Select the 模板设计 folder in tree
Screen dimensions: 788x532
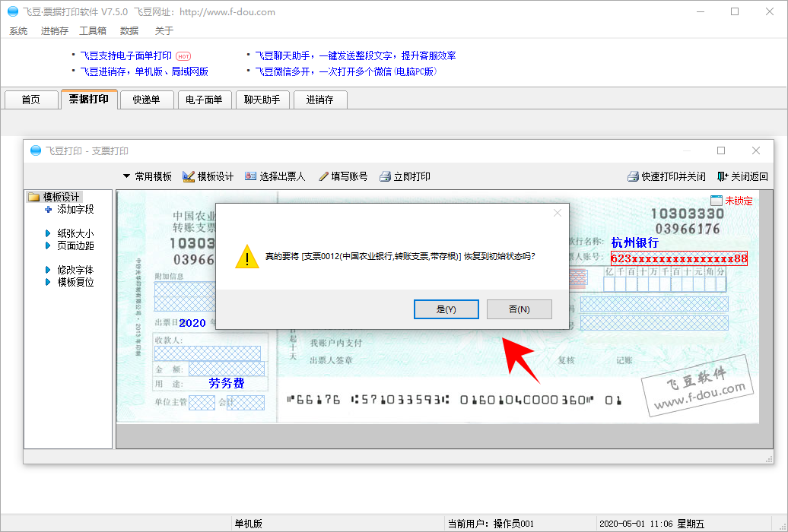coord(54,197)
